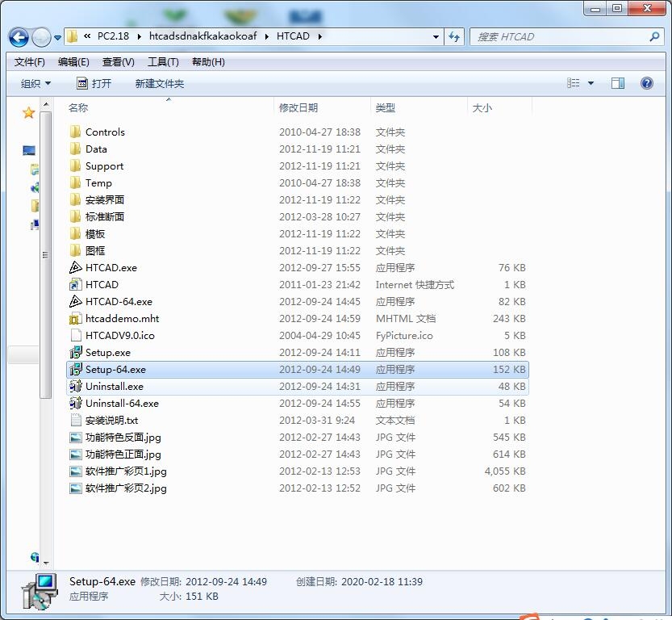Click PC2.18 in the address breadcrumb

[113, 36]
